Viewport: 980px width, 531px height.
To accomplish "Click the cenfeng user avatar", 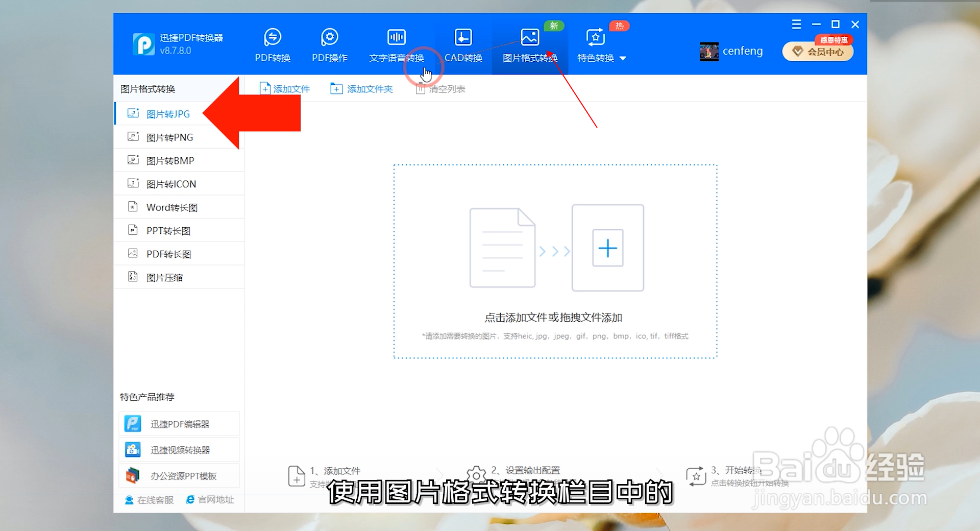I will pyautogui.click(x=709, y=51).
